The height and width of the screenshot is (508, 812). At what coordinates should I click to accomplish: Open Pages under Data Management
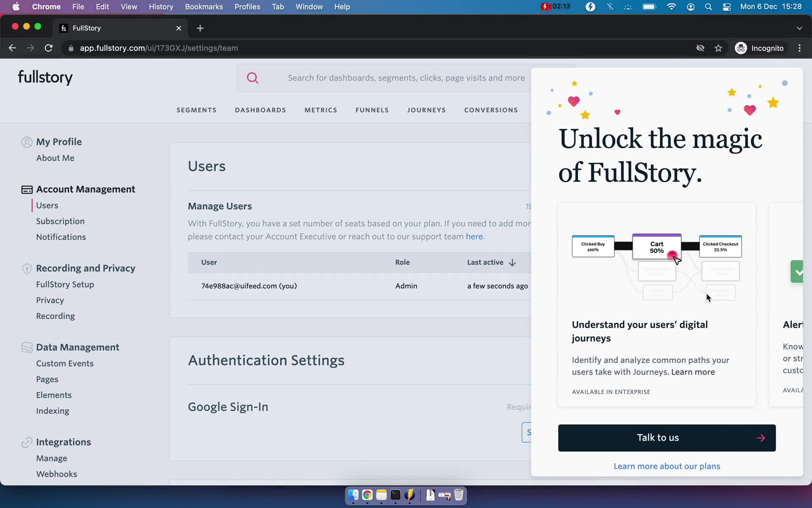coord(47,379)
